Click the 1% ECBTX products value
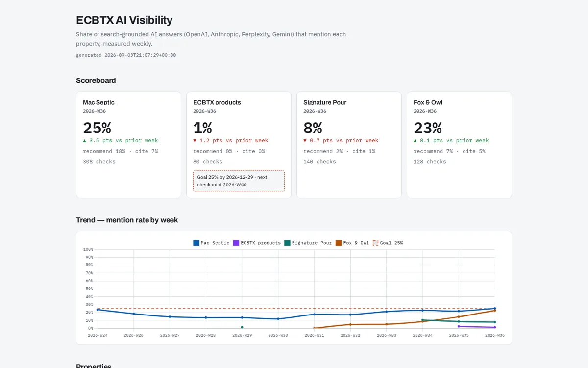This screenshot has height=368, width=588. pyautogui.click(x=202, y=128)
